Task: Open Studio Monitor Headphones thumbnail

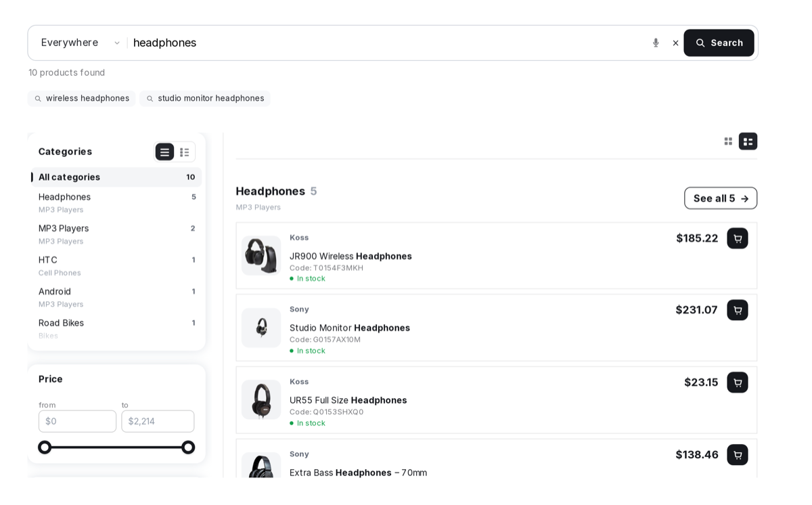Action: [x=261, y=328]
